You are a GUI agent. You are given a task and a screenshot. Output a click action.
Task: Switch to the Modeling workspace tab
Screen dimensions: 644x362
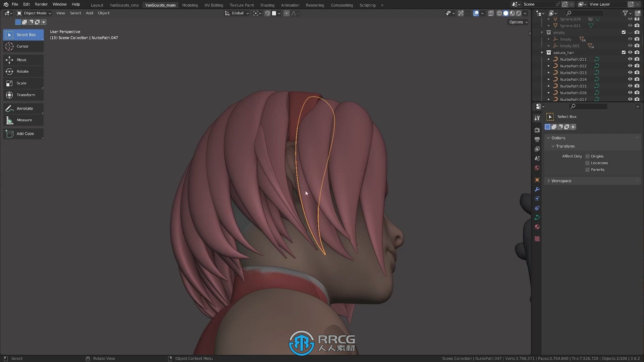pyautogui.click(x=190, y=5)
